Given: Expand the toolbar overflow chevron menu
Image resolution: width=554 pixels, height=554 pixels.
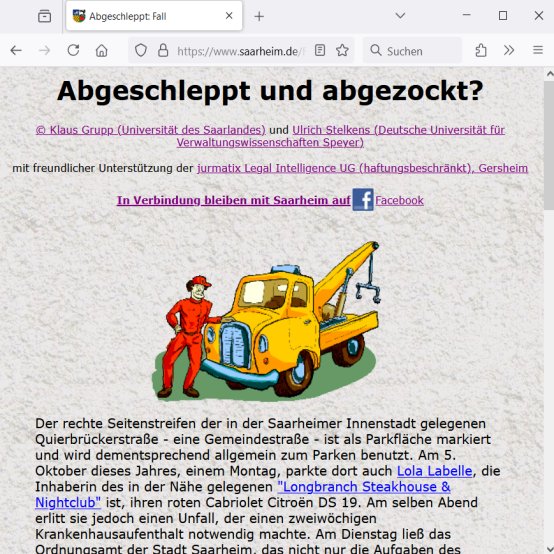Looking at the screenshot, I should [x=509, y=51].
